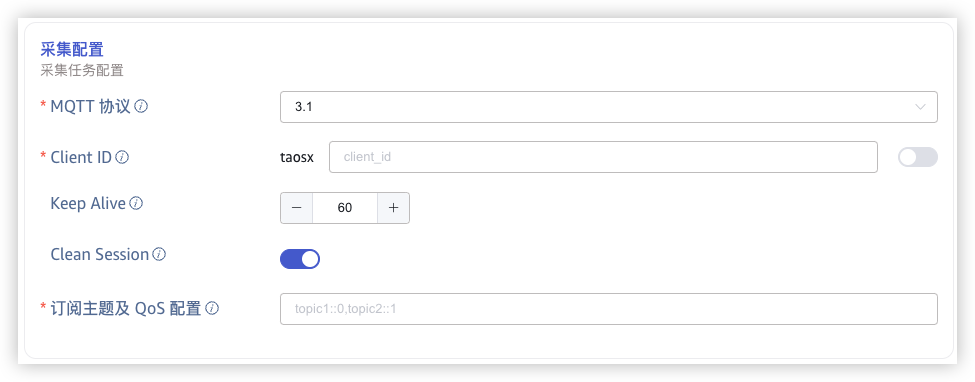The height and width of the screenshot is (382, 975).
Task: Increase Keep Alive with plus button
Action: pos(393,208)
